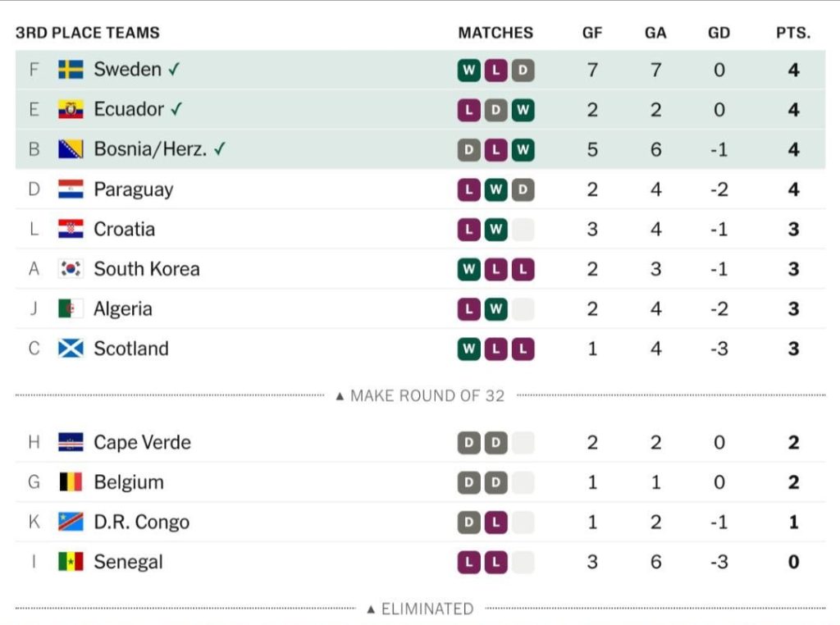The height and width of the screenshot is (625, 840).
Task: Click the qualified checkmark next to Ecuador
Action: coord(176,109)
